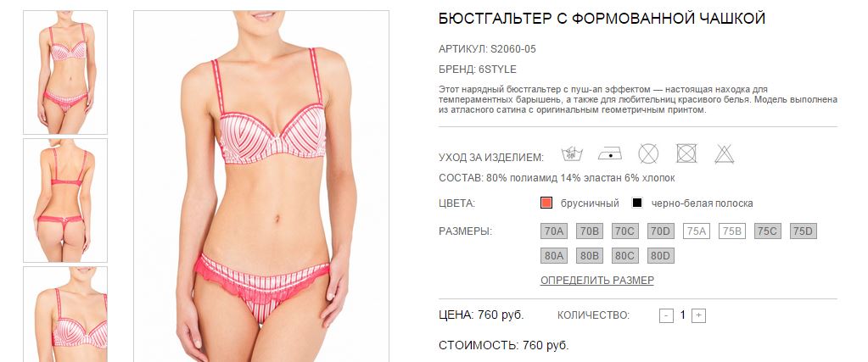This screenshot has width=868, height=362.
Task: Select size 70C
Action: [x=625, y=231]
